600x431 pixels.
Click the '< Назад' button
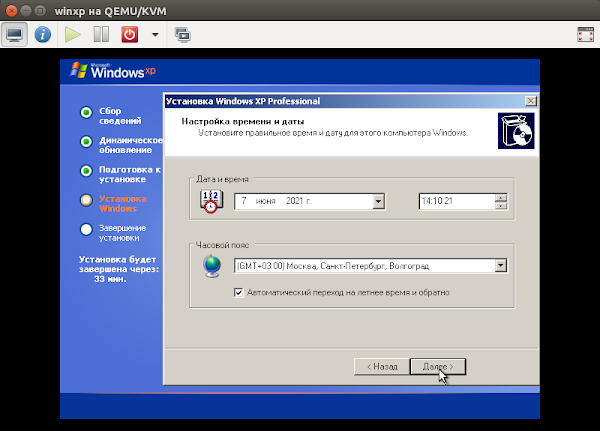click(382, 367)
